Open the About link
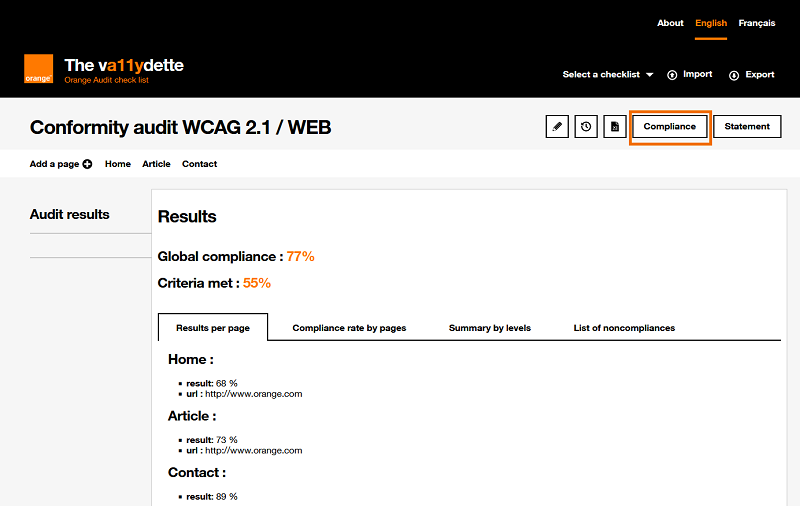800x506 pixels. point(670,23)
